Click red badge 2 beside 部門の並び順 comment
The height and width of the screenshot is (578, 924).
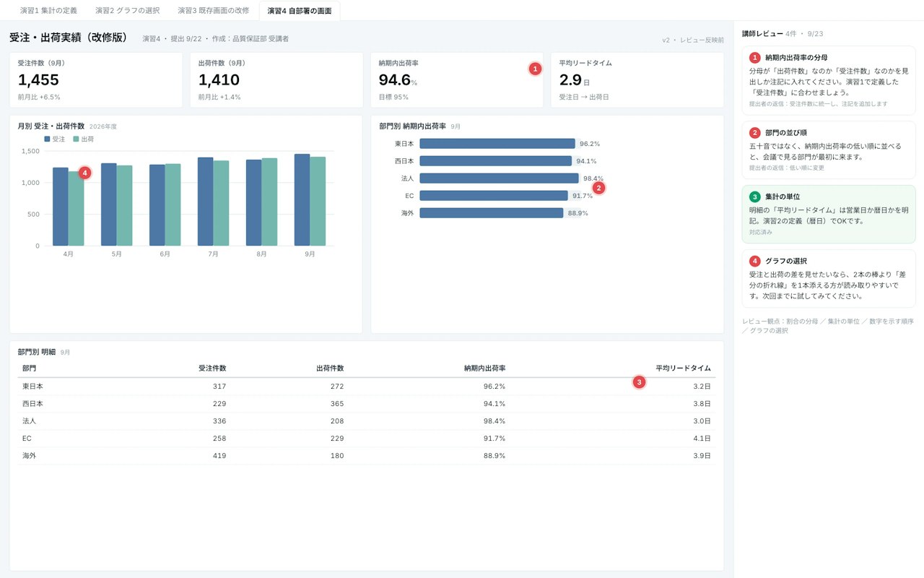755,133
